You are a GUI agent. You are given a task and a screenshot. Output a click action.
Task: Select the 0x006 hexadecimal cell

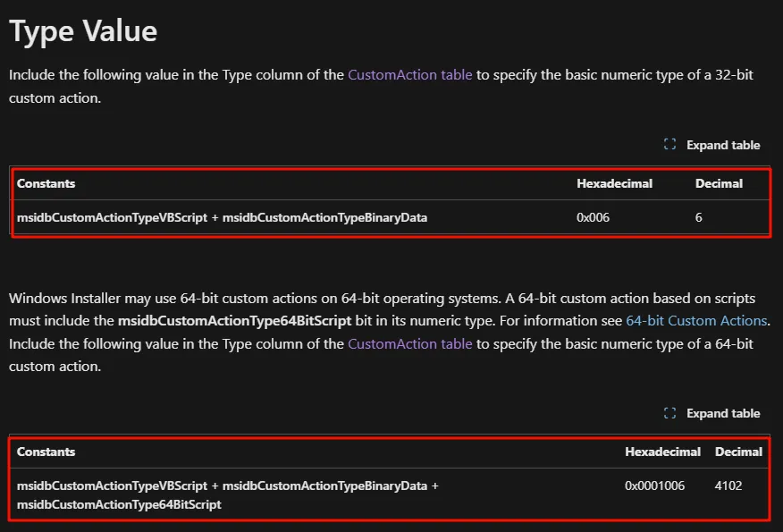click(594, 217)
